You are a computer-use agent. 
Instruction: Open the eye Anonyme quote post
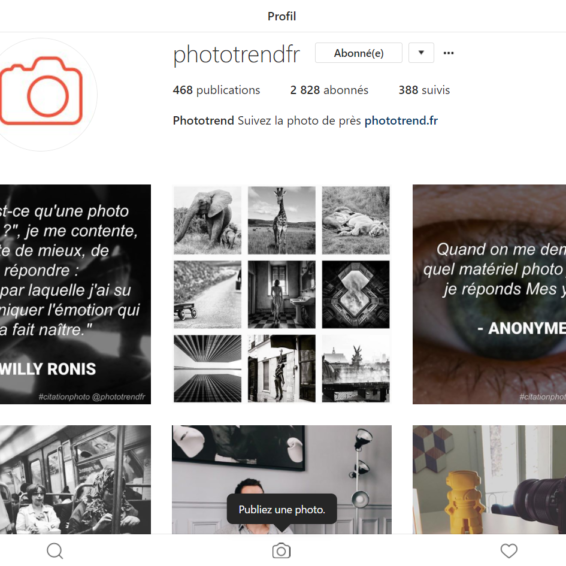coord(489,294)
